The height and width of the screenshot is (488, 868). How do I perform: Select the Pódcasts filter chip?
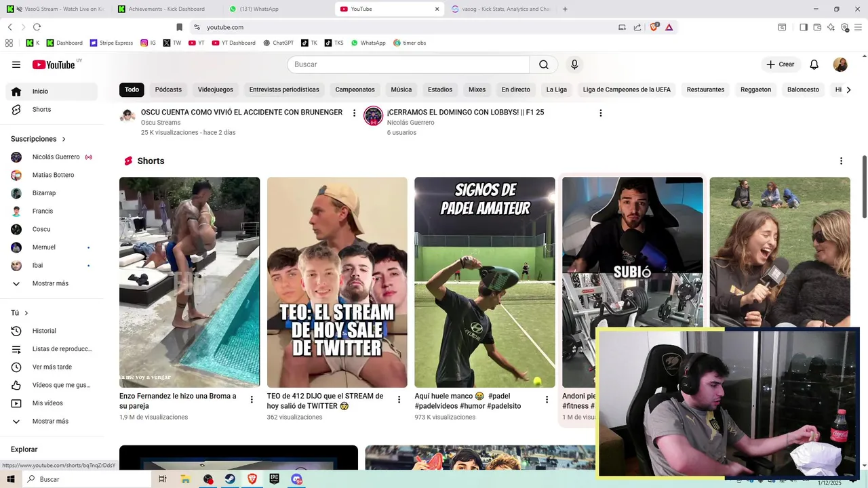tap(168, 89)
